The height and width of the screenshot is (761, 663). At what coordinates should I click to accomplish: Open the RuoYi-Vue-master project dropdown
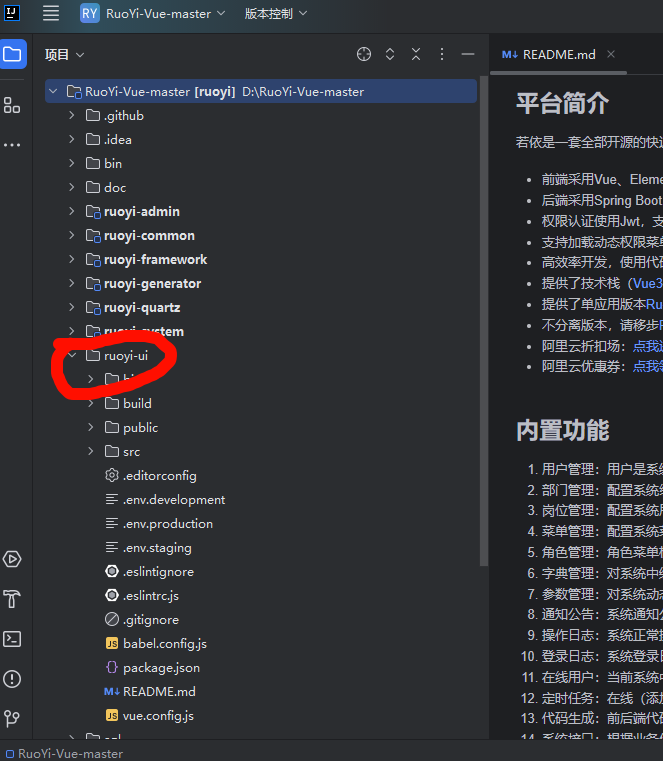coord(153,14)
